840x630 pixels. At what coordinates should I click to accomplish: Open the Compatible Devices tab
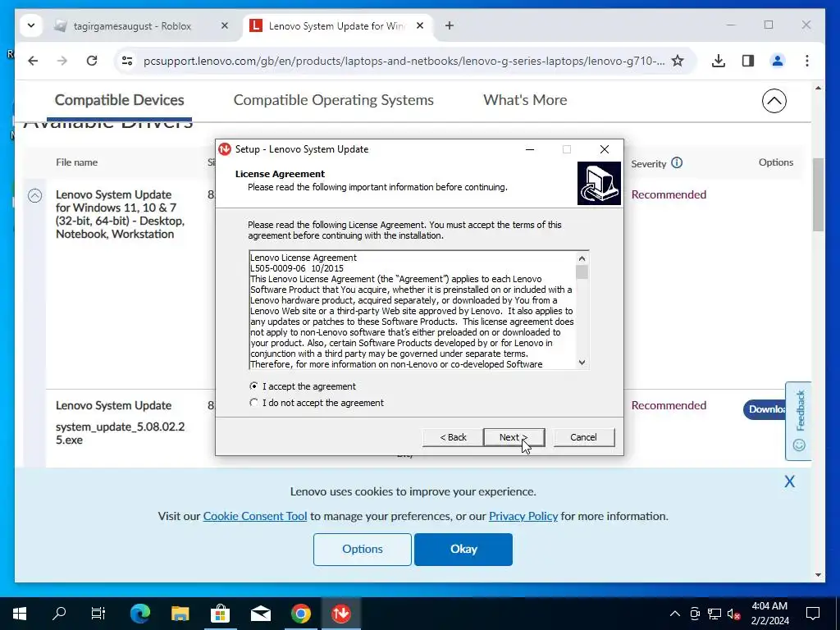pos(120,100)
